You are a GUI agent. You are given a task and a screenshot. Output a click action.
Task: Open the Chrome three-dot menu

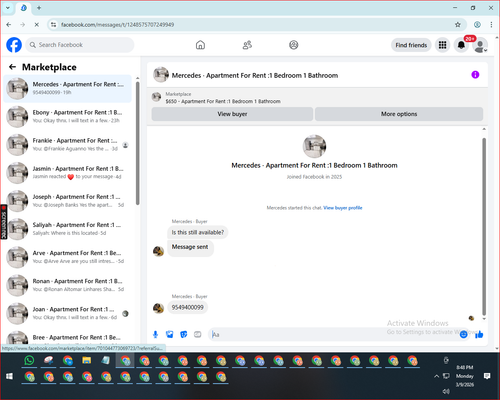coord(491,25)
